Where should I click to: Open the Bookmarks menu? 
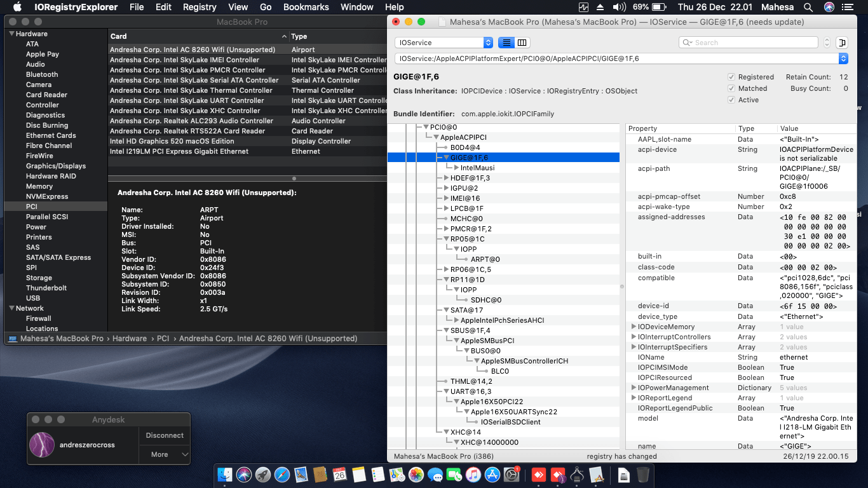click(x=306, y=7)
